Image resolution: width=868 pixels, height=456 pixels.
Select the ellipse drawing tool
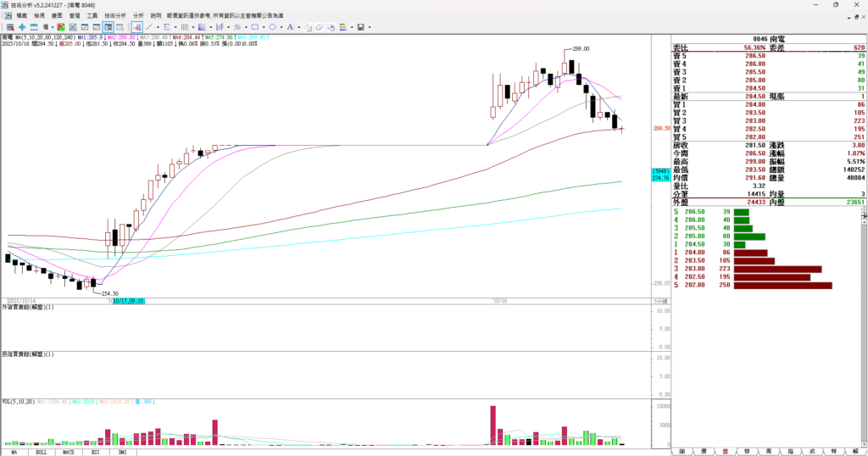tap(272, 27)
